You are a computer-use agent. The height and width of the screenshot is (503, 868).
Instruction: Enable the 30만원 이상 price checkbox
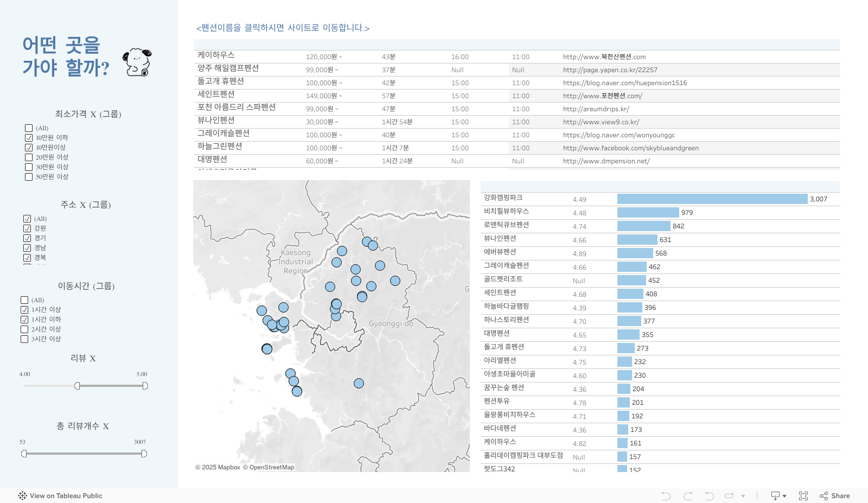point(29,167)
